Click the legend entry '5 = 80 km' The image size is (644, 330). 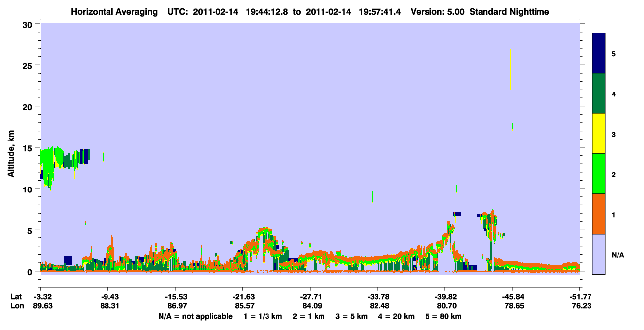click(442, 316)
